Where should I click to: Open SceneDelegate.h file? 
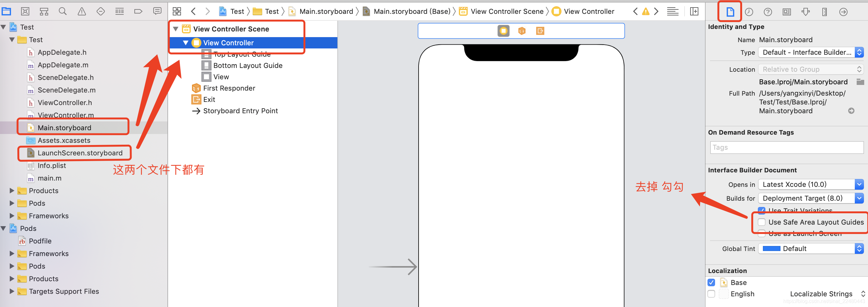[x=66, y=77]
